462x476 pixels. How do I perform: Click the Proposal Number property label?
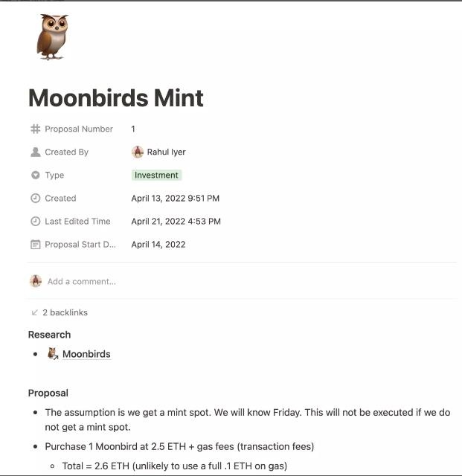(x=79, y=129)
